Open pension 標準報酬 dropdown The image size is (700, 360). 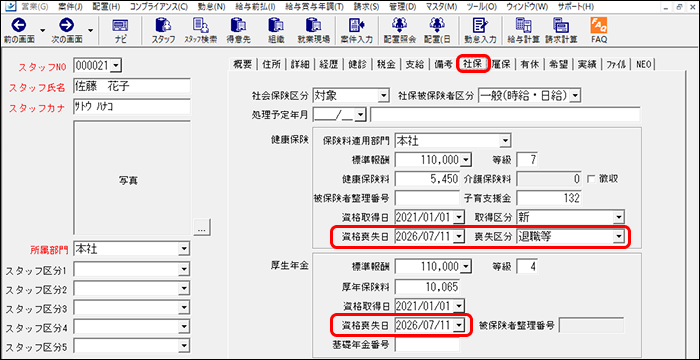[465, 267]
